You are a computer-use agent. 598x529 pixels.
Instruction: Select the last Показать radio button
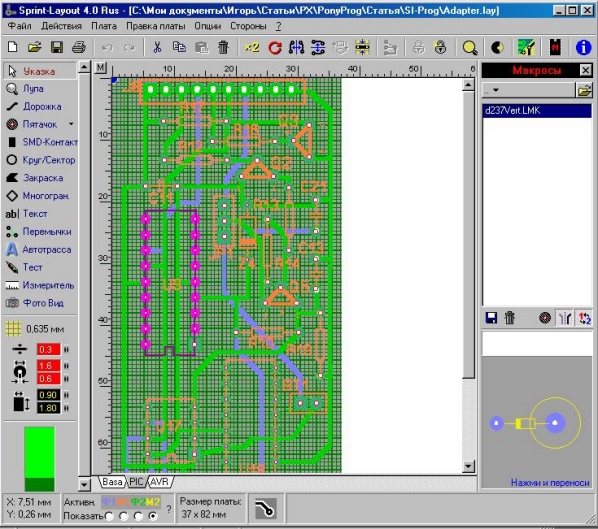coord(153,516)
